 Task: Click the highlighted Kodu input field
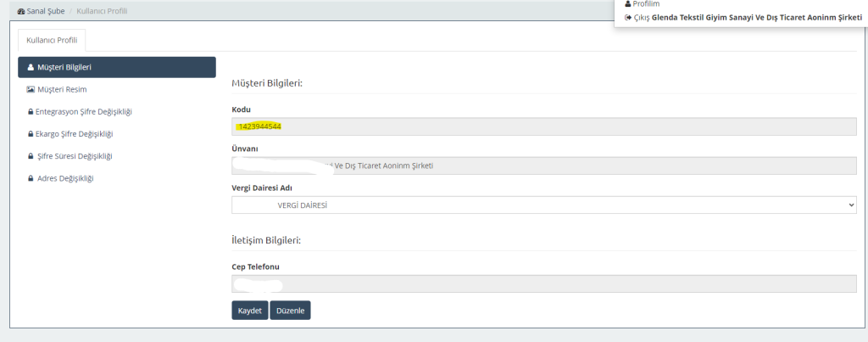point(542,126)
